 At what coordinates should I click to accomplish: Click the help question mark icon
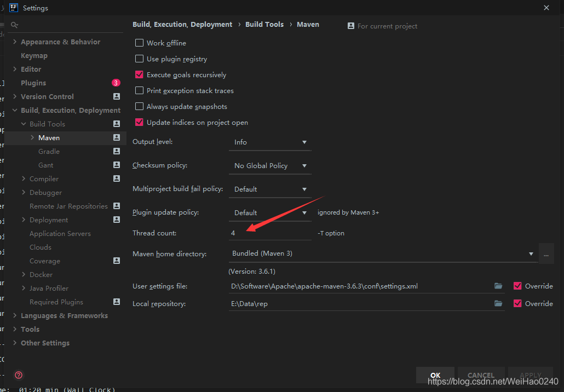(x=19, y=375)
